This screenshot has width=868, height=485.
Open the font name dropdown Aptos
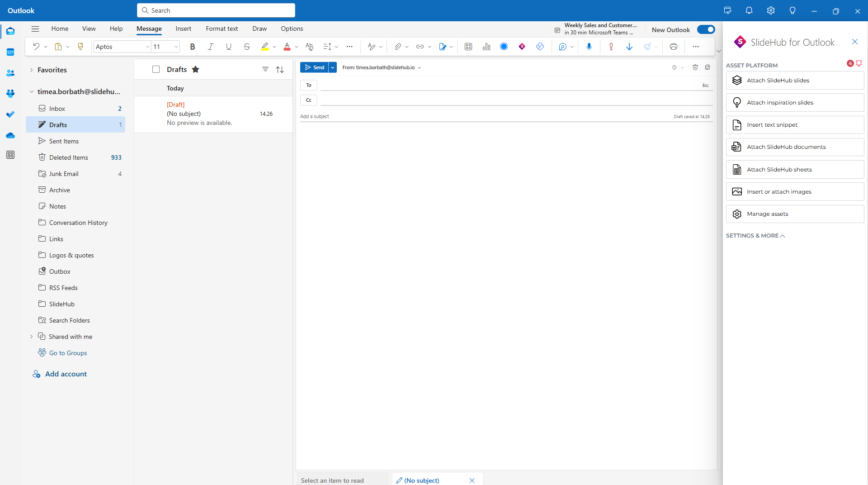coord(122,47)
